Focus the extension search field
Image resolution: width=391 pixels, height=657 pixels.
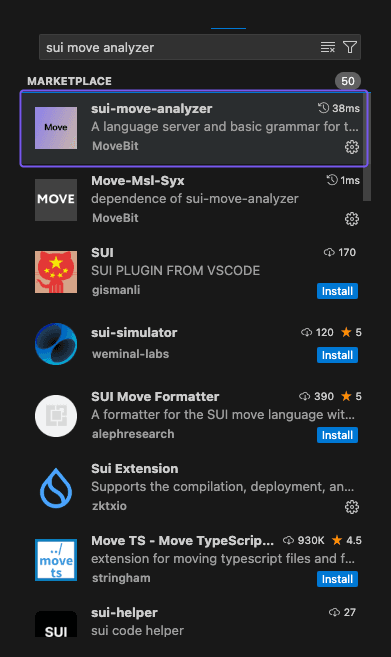[x=180, y=47]
